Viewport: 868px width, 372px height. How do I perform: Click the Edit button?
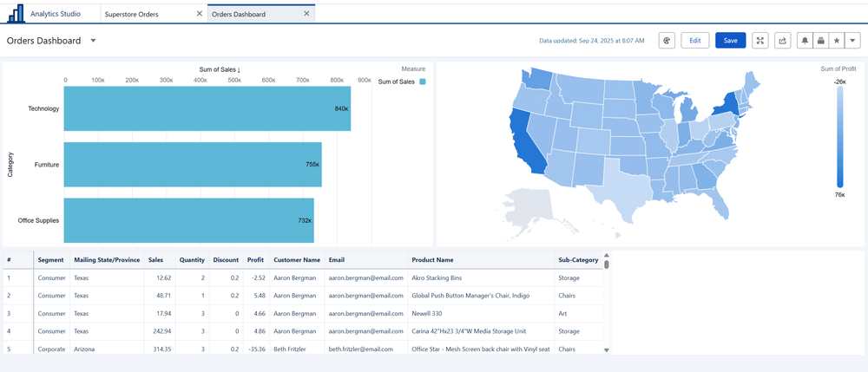click(695, 41)
